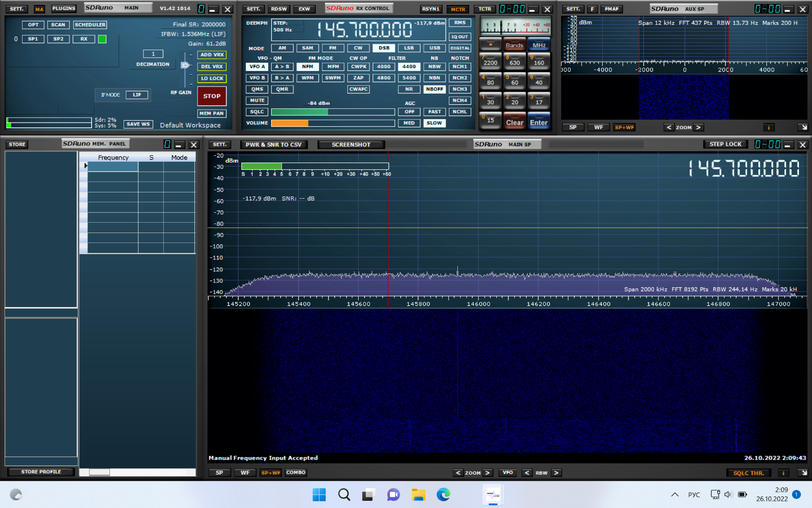Image resolution: width=812 pixels, height=508 pixels.
Task: Select the first row arrow in memory table
Action: [x=85, y=166]
